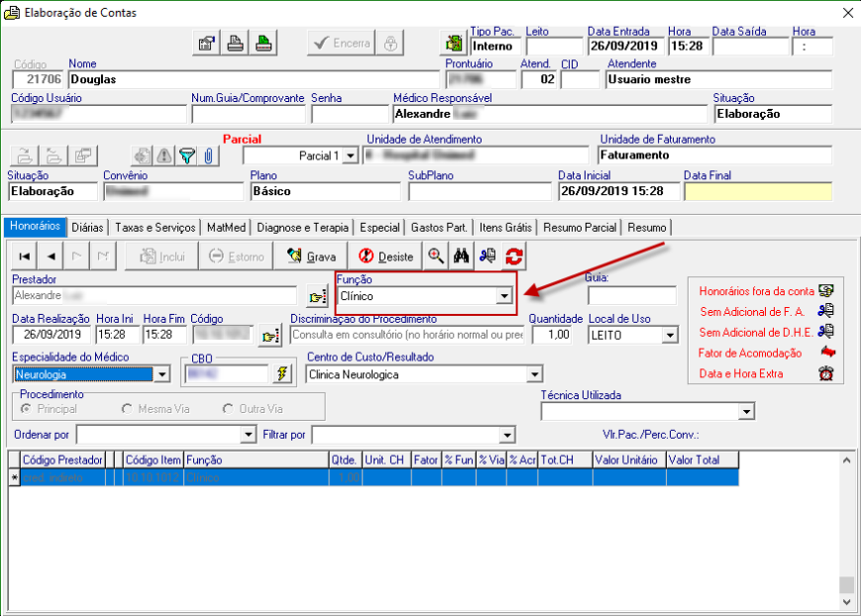Go to next record arrow
The image size is (861, 616).
pyautogui.click(x=77, y=256)
